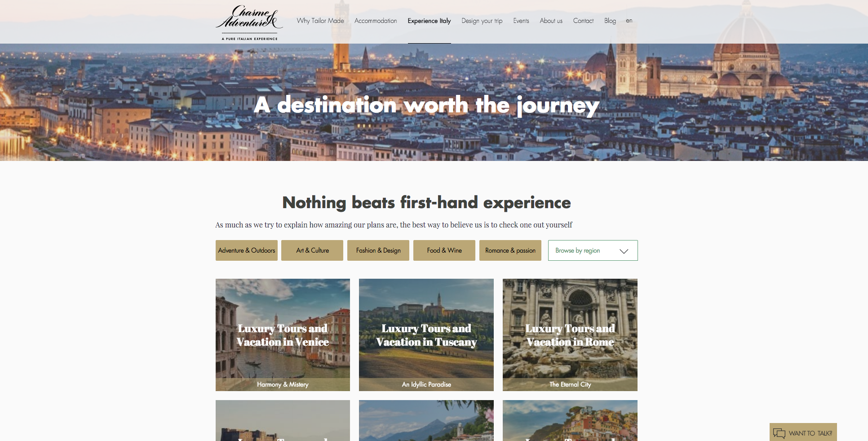View the Rome Eternal City card

(x=570, y=335)
